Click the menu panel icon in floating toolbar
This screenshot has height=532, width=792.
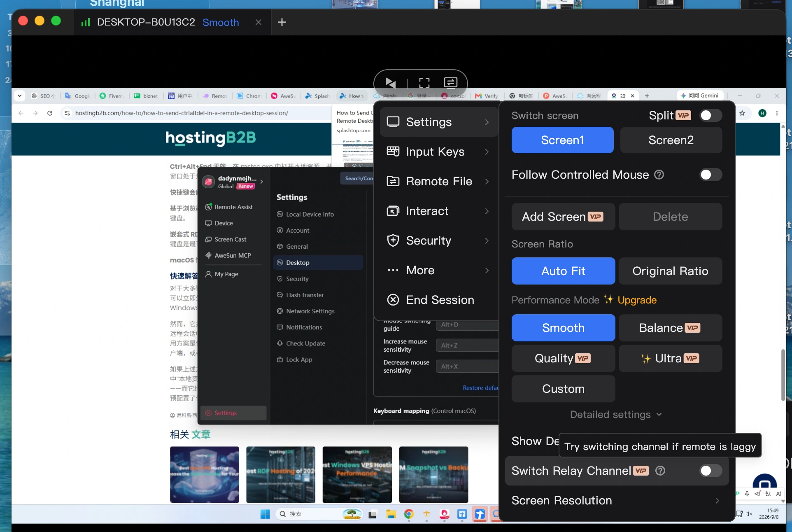point(450,83)
